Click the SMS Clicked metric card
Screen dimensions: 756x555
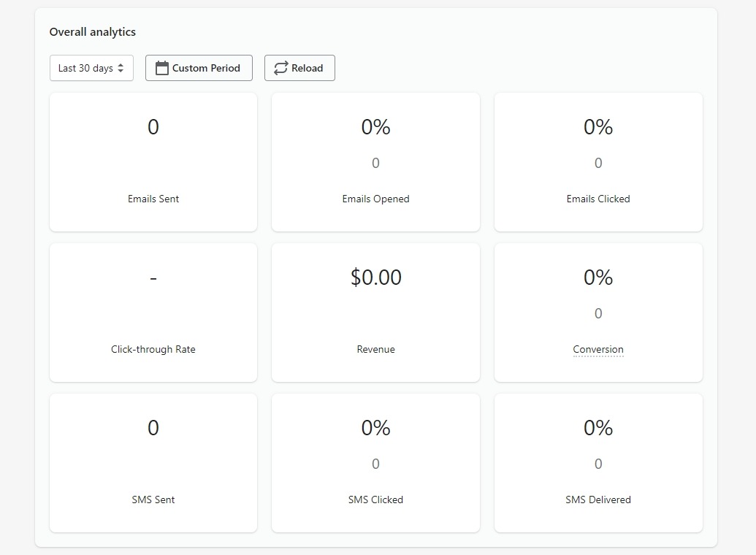pyautogui.click(x=375, y=463)
